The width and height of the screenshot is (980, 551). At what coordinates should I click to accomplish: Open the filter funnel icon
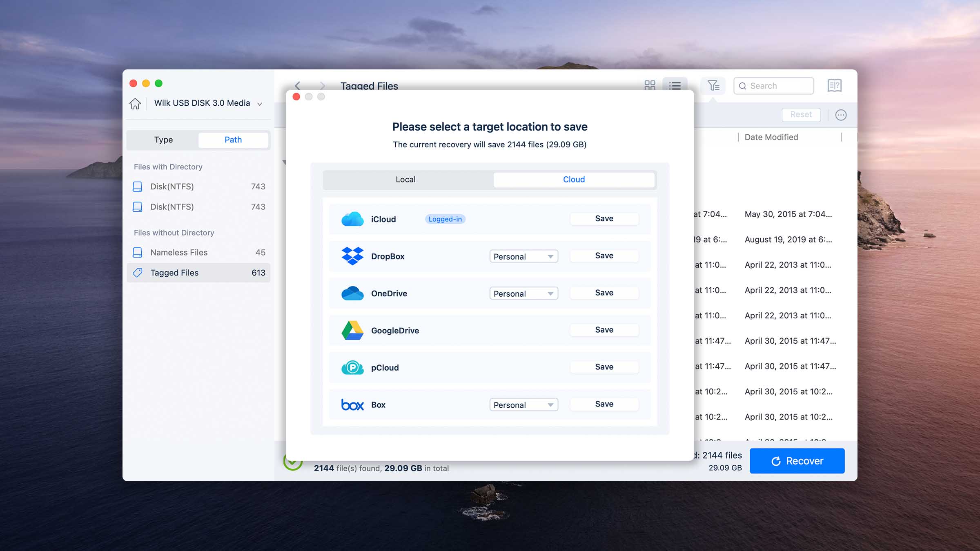(x=713, y=85)
